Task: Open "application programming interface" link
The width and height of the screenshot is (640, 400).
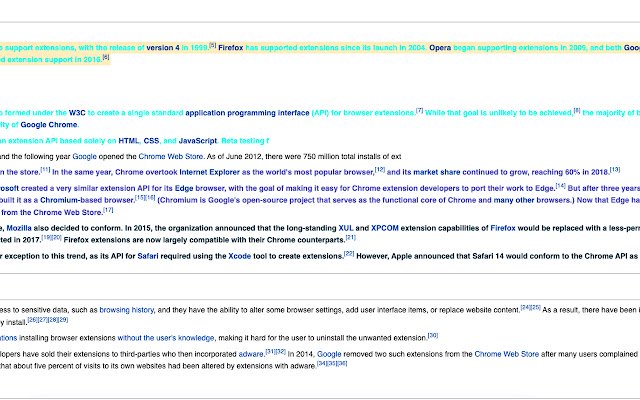Action: [247, 113]
